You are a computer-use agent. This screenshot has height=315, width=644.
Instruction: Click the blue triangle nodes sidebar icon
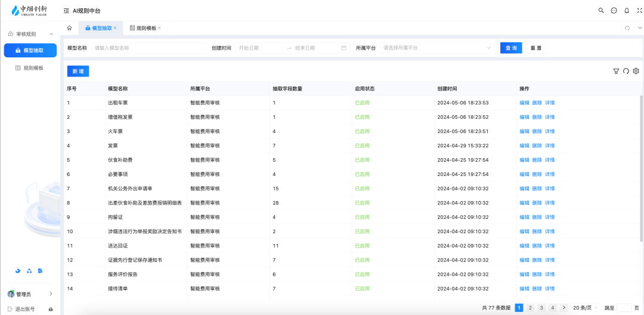coord(29,271)
